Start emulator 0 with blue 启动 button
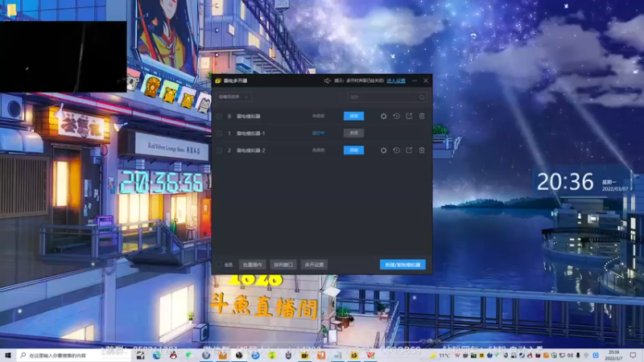Viewport: 644px width, 362px height. (353, 116)
